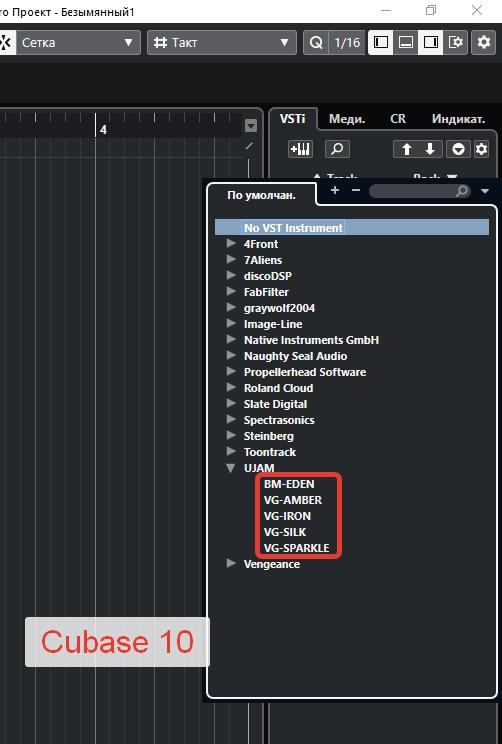This screenshot has width=502, height=744.
Task: Expand the Roland Cloud folder
Action: (x=231, y=388)
